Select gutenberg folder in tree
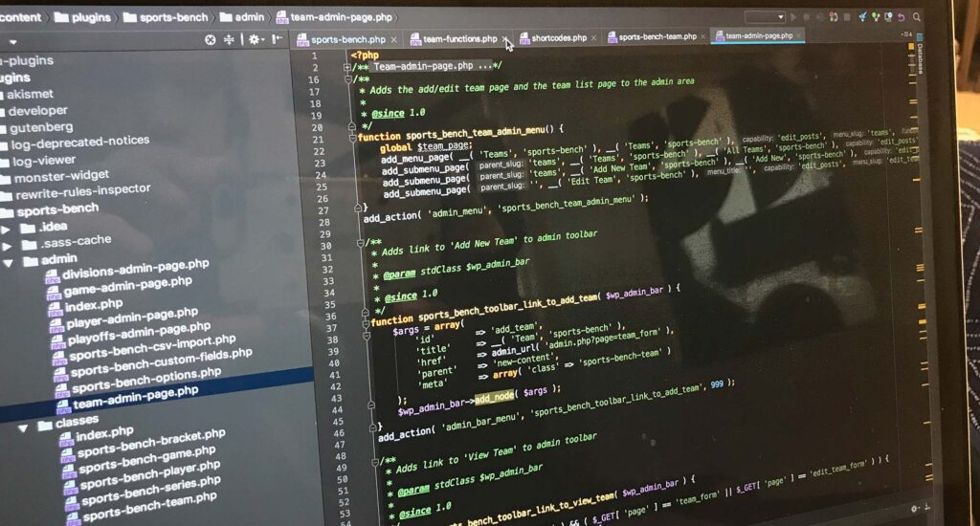This screenshot has width=980, height=526. coord(41,127)
